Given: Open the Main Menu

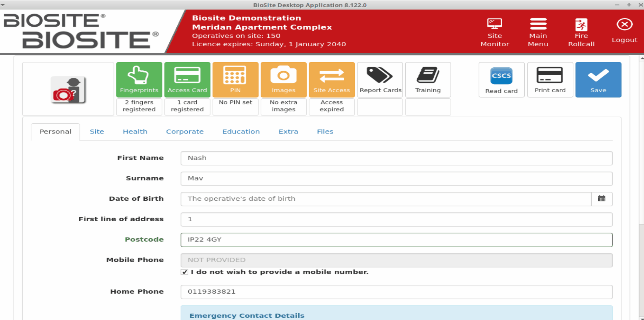Looking at the screenshot, I should pos(538,32).
